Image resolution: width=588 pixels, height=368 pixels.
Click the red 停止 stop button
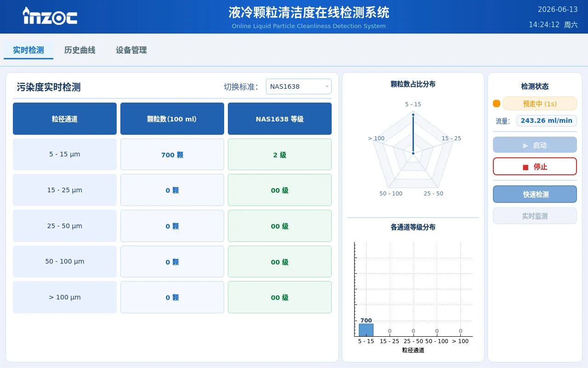pos(535,167)
